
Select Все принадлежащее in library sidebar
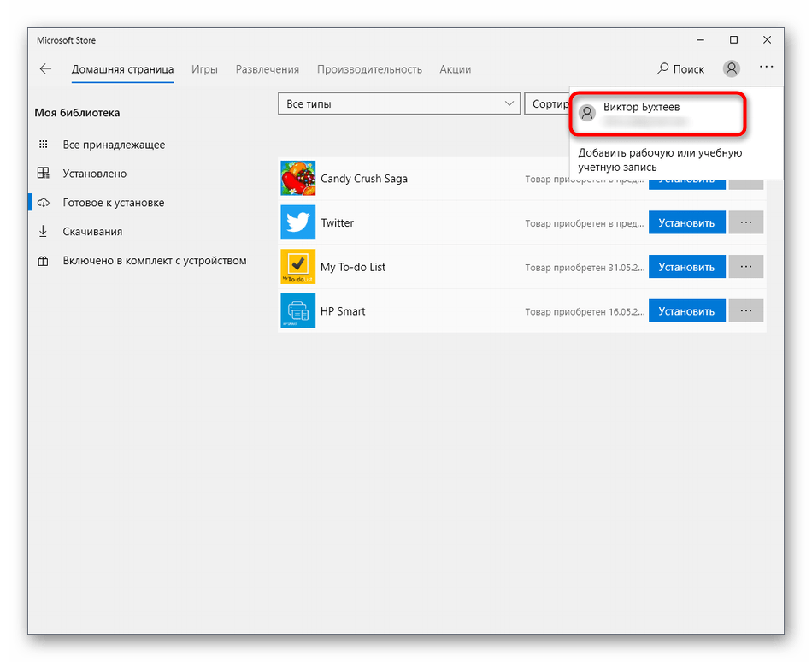114,145
